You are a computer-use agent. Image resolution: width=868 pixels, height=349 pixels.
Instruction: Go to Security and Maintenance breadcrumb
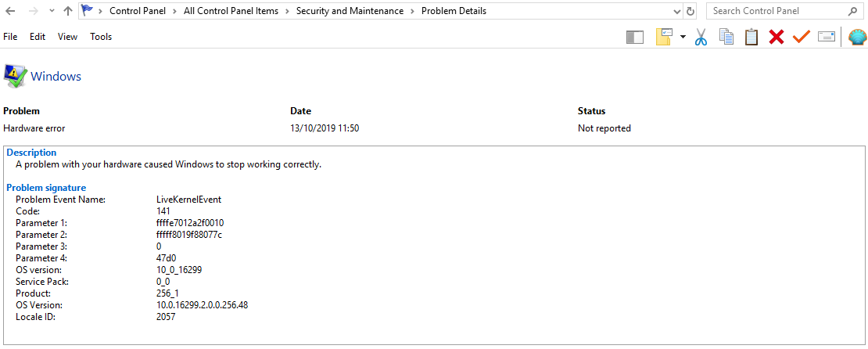coord(350,10)
